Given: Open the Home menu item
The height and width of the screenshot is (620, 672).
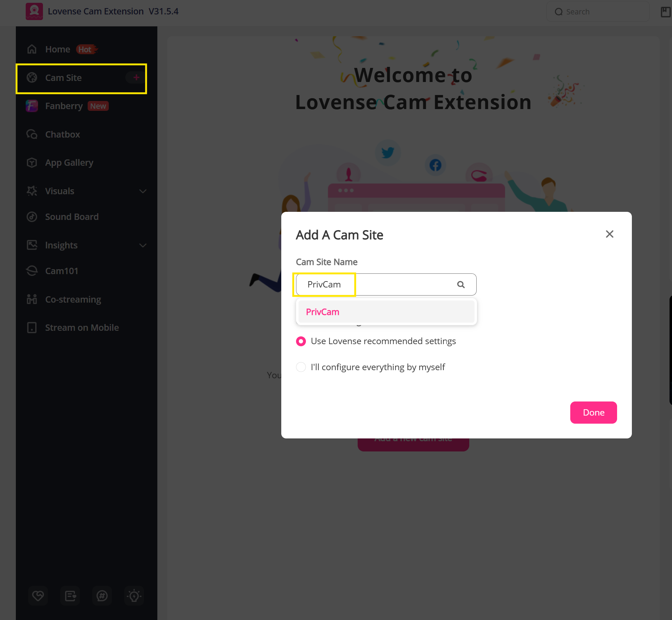Looking at the screenshot, I should coord(58,49).
